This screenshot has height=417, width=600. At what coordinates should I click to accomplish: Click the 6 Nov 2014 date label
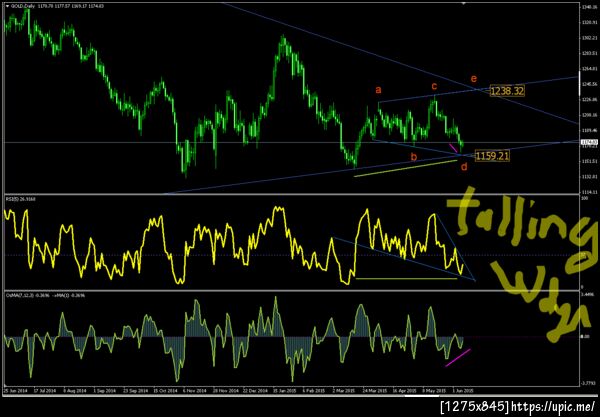[194, 391]
